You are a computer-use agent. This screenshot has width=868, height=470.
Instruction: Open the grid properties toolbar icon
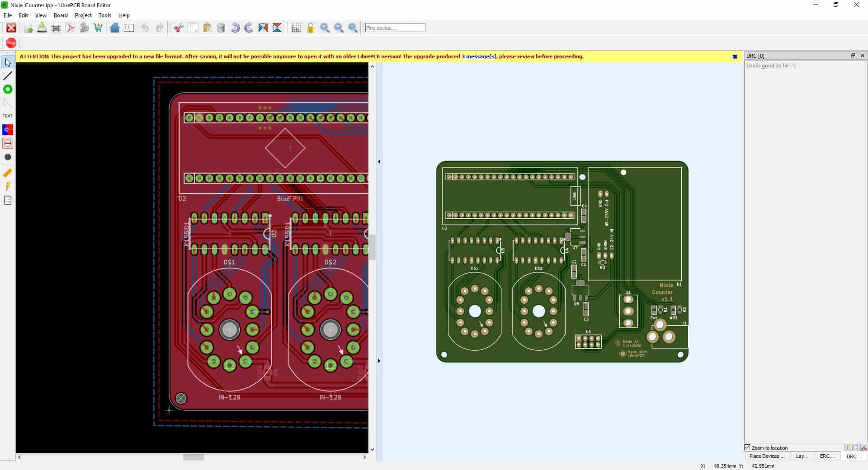296,28
